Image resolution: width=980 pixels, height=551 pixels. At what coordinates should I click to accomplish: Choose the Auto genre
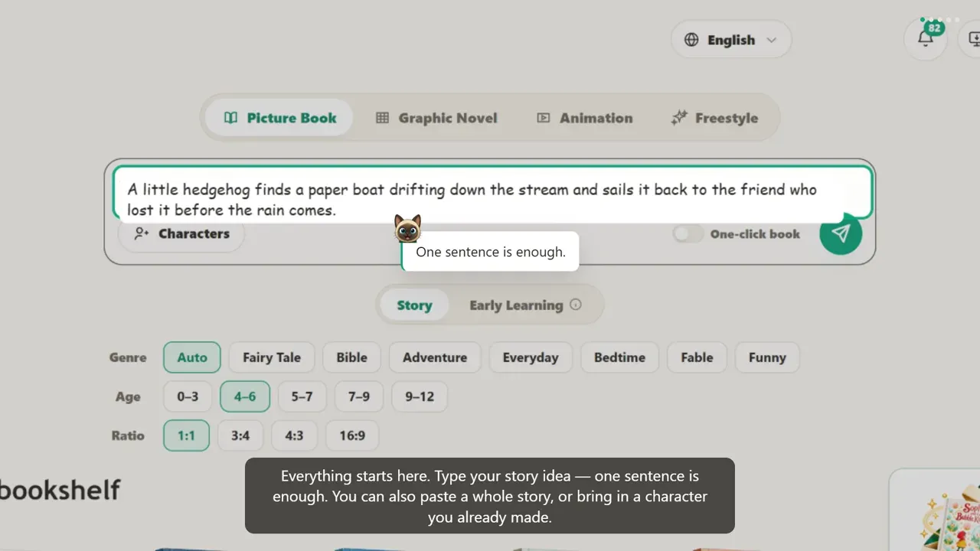[192, 357]
